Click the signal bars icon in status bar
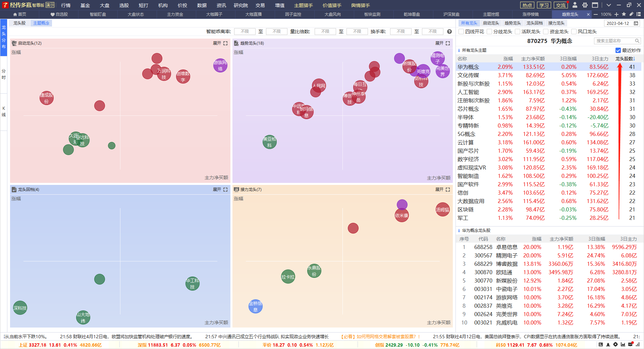 [638, 345]
